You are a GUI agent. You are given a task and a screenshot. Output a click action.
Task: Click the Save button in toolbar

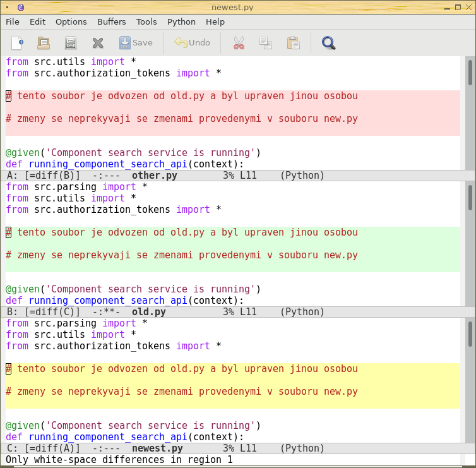[x=136, y=43]
